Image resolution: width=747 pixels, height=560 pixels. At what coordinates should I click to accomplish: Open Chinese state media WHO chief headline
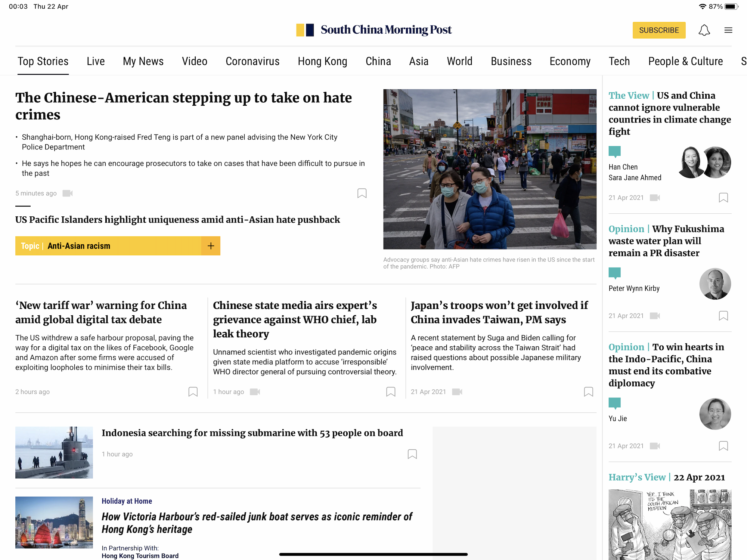[x=295, y=319]
